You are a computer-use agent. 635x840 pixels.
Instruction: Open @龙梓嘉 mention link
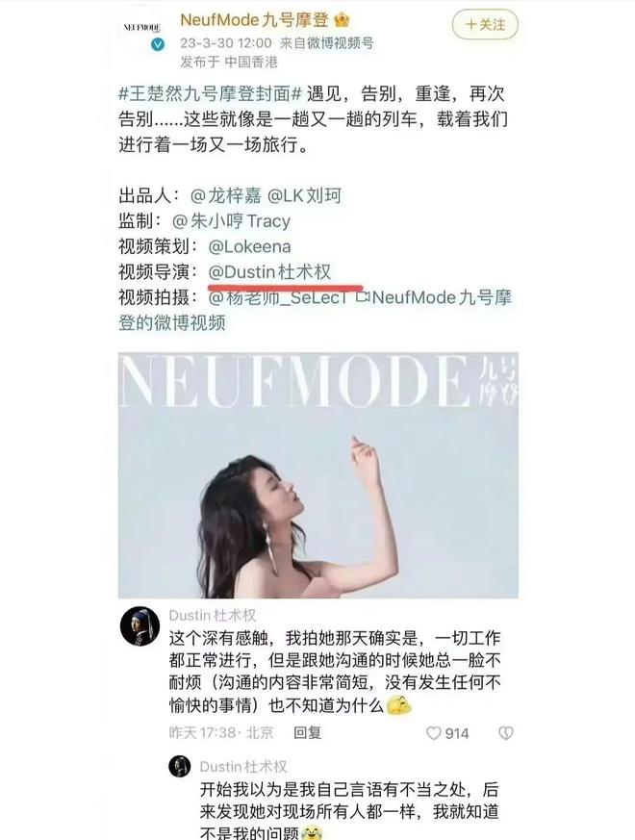225,195
